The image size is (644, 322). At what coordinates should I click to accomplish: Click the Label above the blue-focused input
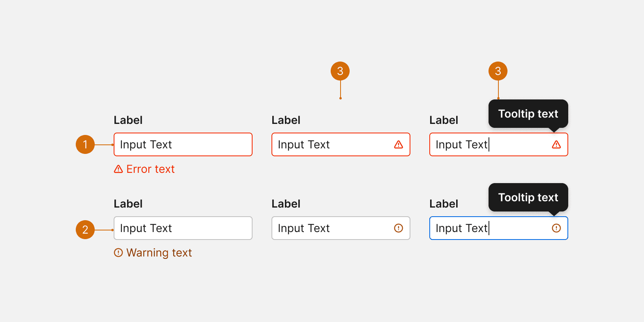(444, 204)
